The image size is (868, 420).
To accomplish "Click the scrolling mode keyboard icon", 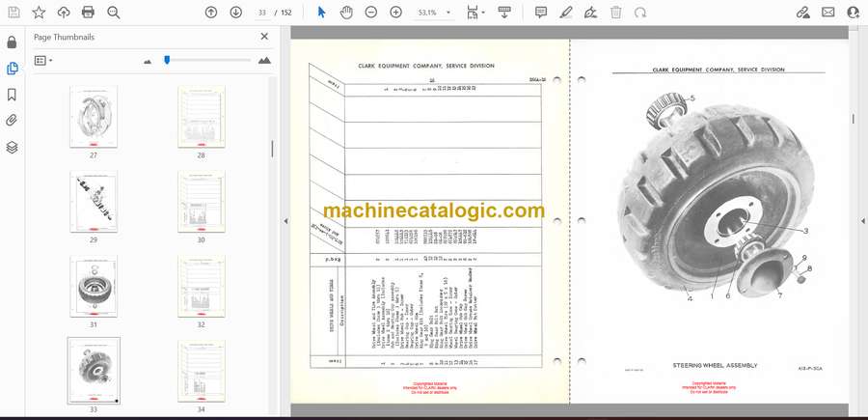I will coord(504,13).
